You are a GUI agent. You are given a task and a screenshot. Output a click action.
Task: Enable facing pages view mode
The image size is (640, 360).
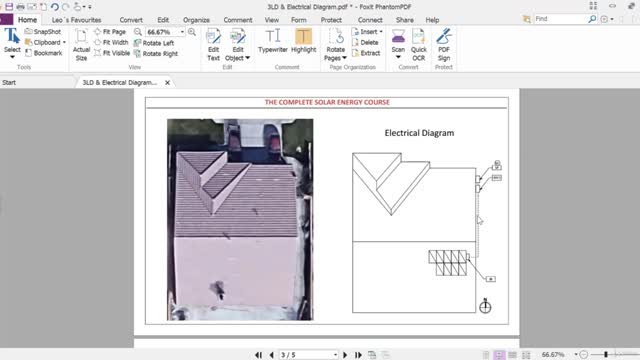click(512, 355)
